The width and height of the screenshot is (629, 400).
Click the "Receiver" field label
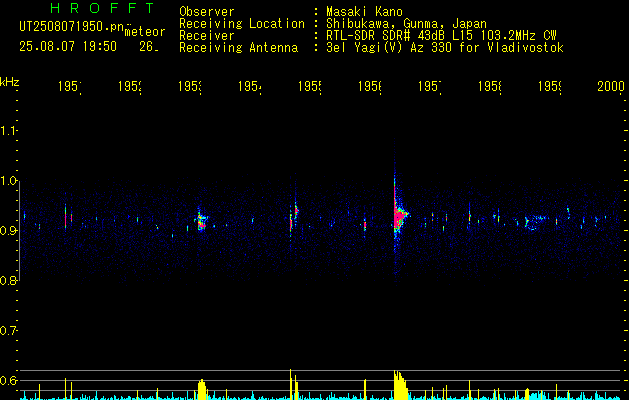pyautogui.click(x=207, y=36)
